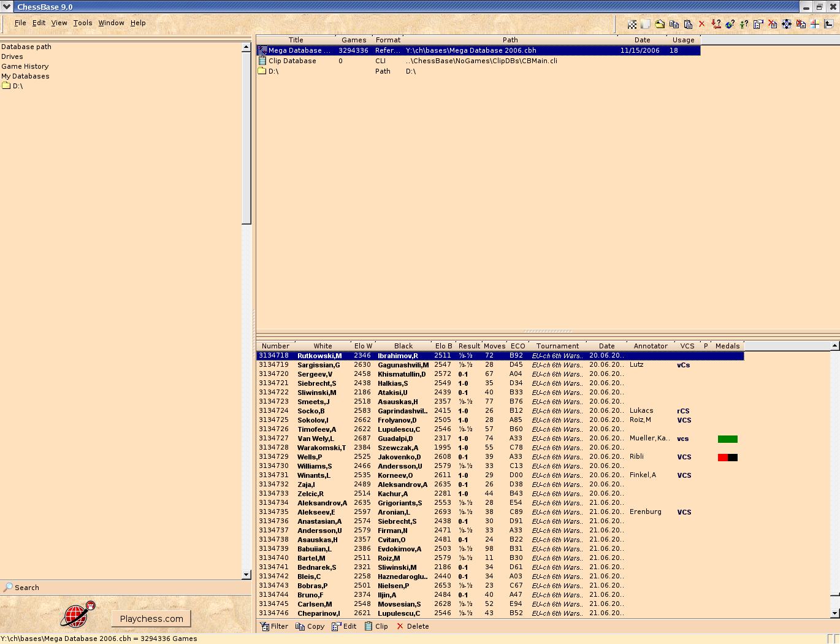Open the Tools menu
Image resolution: width=840 pixels, height=644 pixels.
(83, 23)
